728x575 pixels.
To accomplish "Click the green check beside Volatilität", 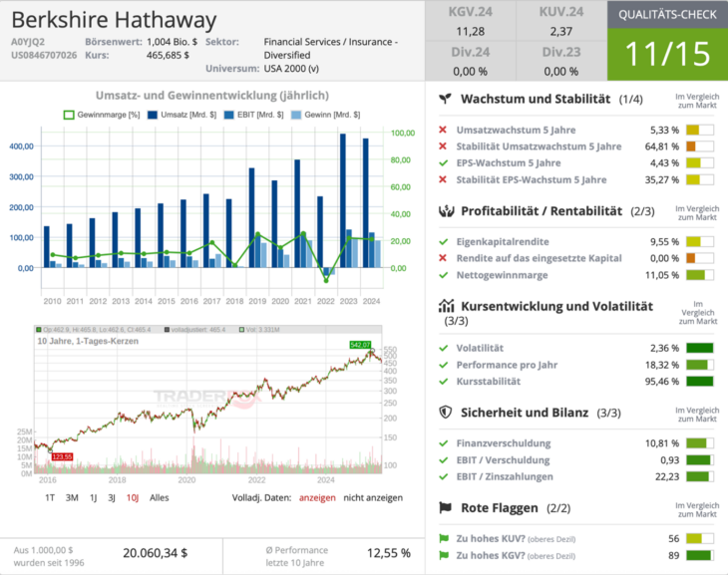I will 444,348.
